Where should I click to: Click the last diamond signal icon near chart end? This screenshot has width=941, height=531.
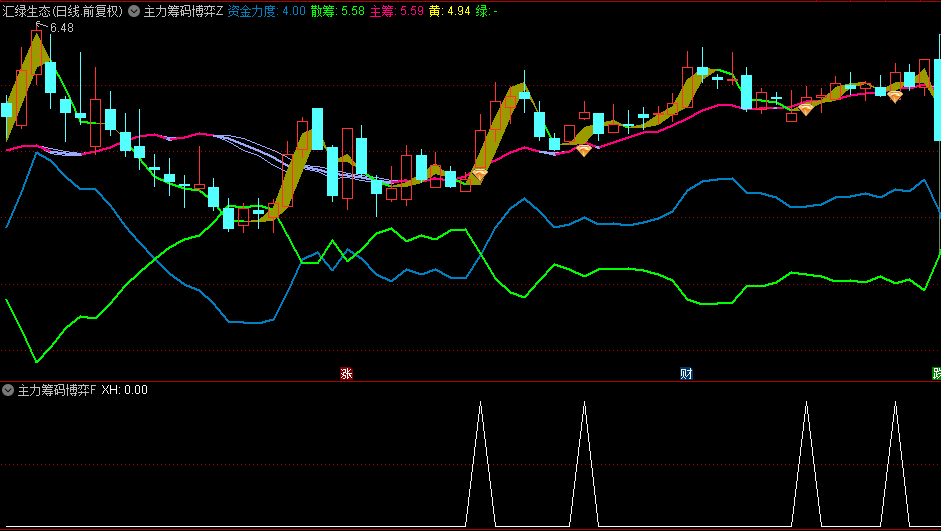894,96
